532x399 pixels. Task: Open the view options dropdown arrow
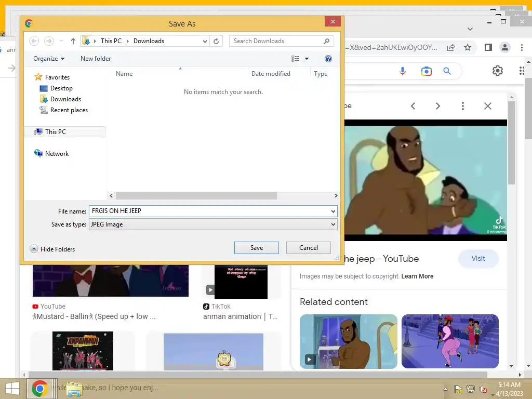coord(307,59)
